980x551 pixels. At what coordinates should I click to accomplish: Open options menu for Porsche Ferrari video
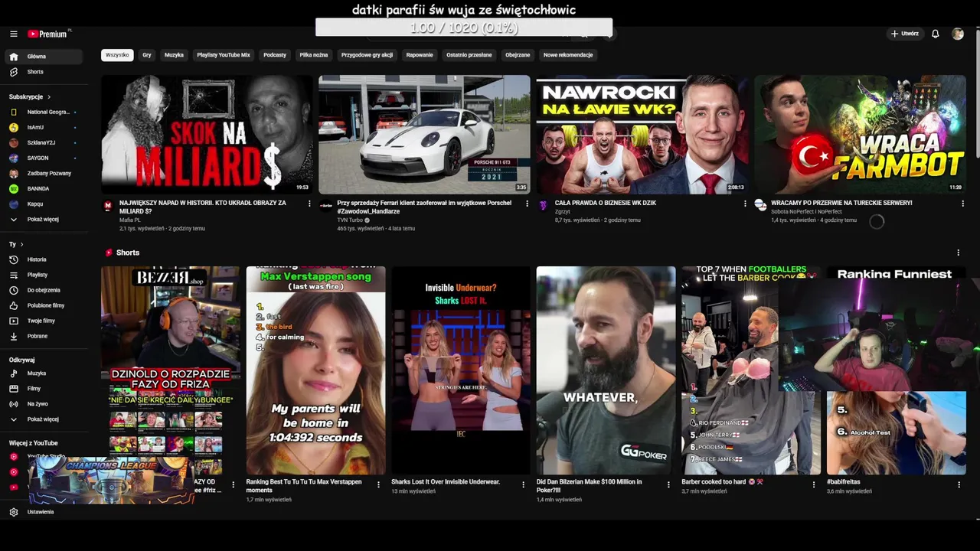[527, 204]
